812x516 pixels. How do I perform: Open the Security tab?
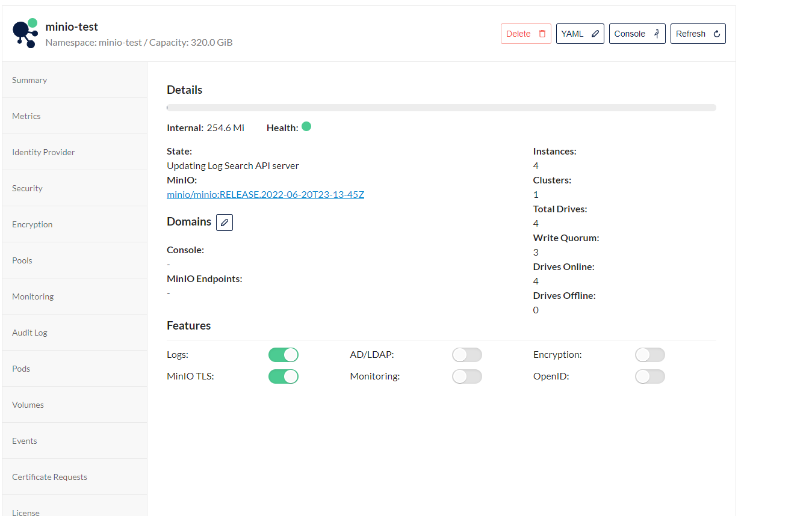point(75,188)
